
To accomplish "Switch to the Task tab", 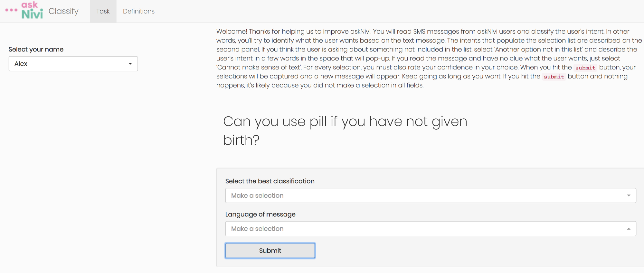I will click(103, 11).
